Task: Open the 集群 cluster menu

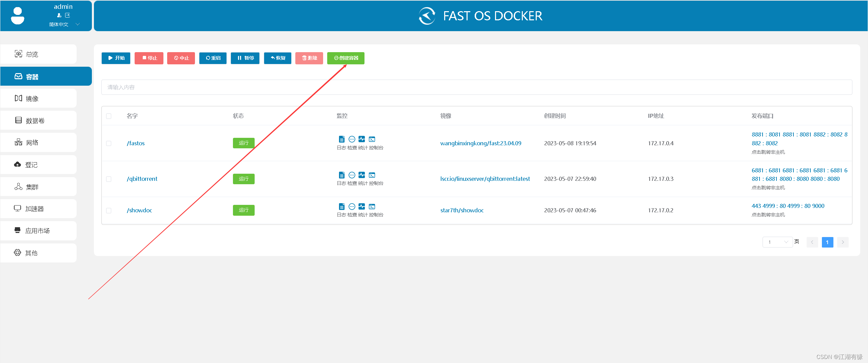Action: [38, 187]
